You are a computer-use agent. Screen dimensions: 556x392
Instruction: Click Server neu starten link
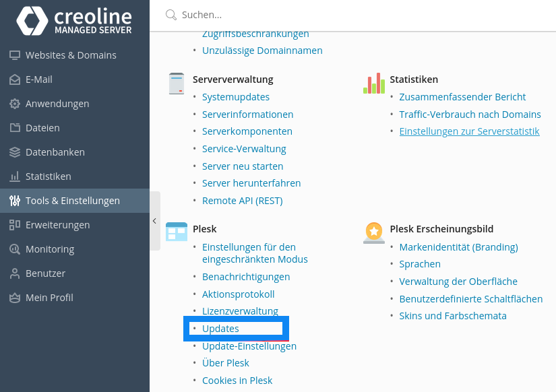pyautogui.click(x=243, y=166)
